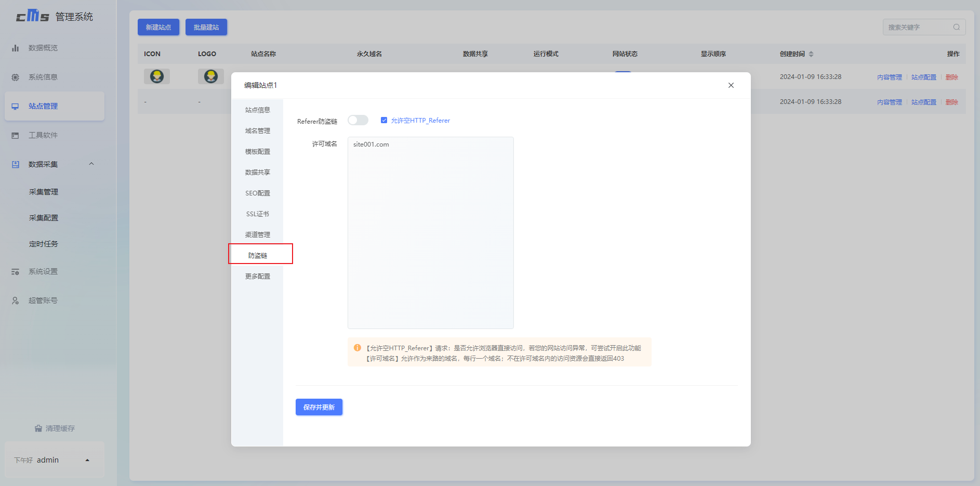
Task: Click the 网站状态 column header
Action: [625, 54]
